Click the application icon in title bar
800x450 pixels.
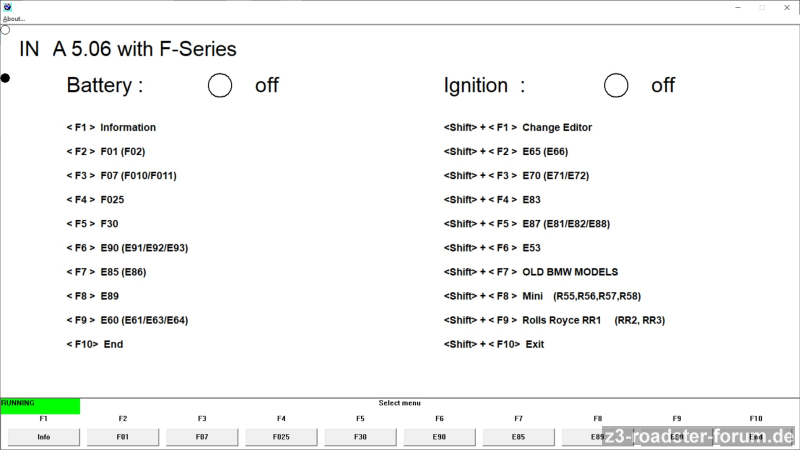7,7
